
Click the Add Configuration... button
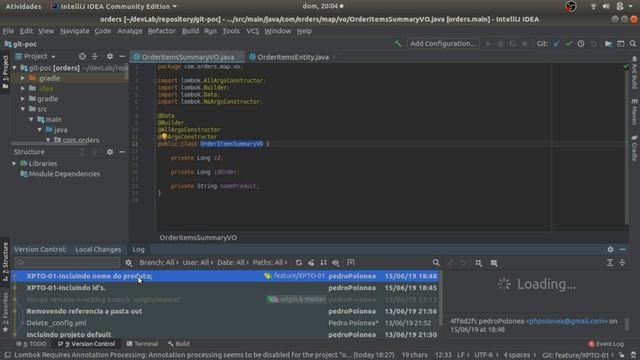point(443,44)
